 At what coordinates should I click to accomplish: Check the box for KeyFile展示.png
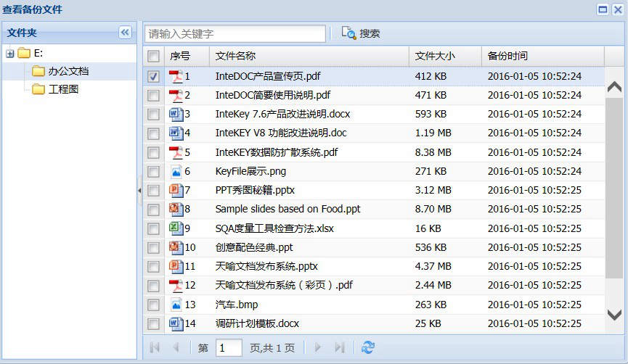(153, 172)
